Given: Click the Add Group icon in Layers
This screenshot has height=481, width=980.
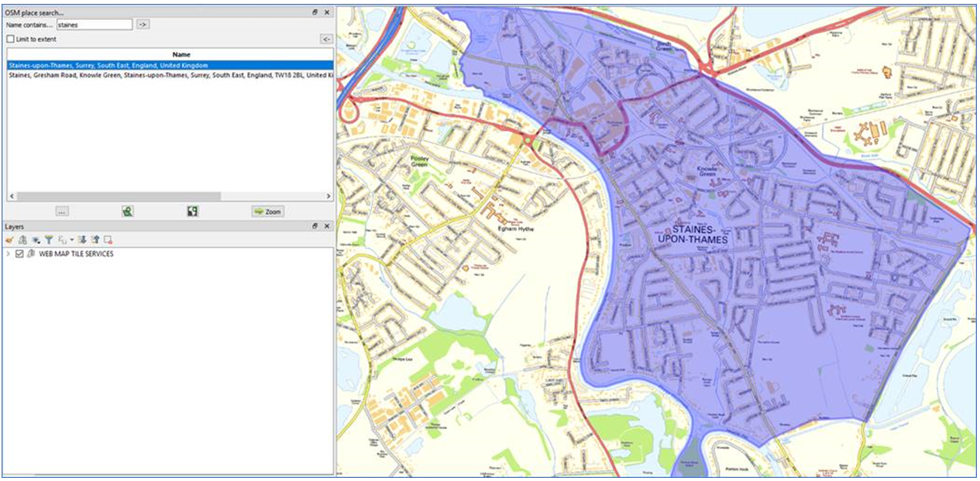Looking at the screenshot, I should (x=22, y=240).
